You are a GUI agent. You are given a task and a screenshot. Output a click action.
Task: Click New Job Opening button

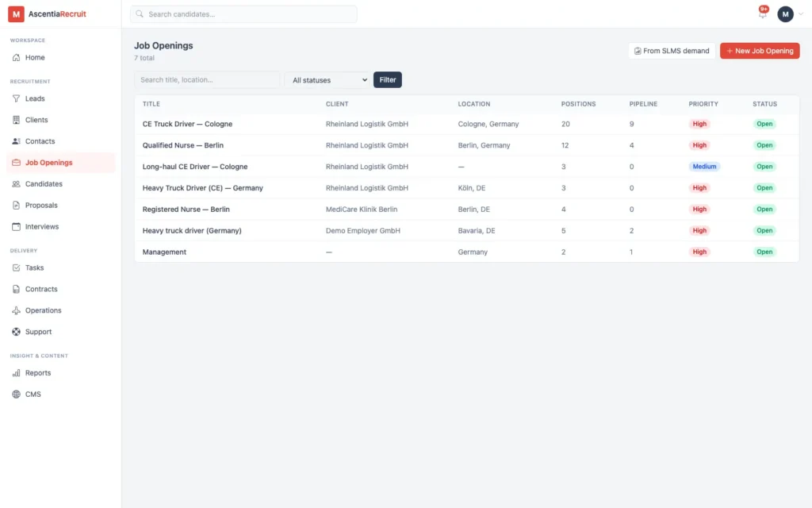point(760,51)
